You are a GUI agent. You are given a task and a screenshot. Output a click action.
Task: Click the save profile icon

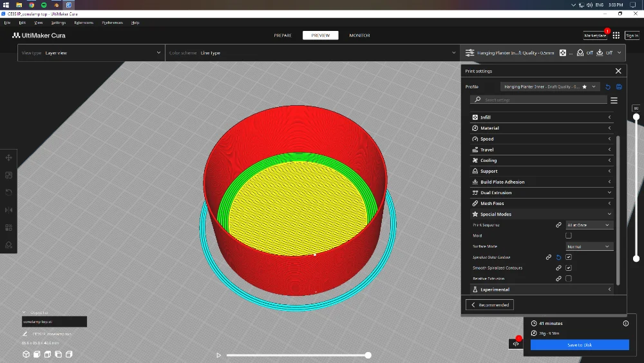click(x=619, y=87)
